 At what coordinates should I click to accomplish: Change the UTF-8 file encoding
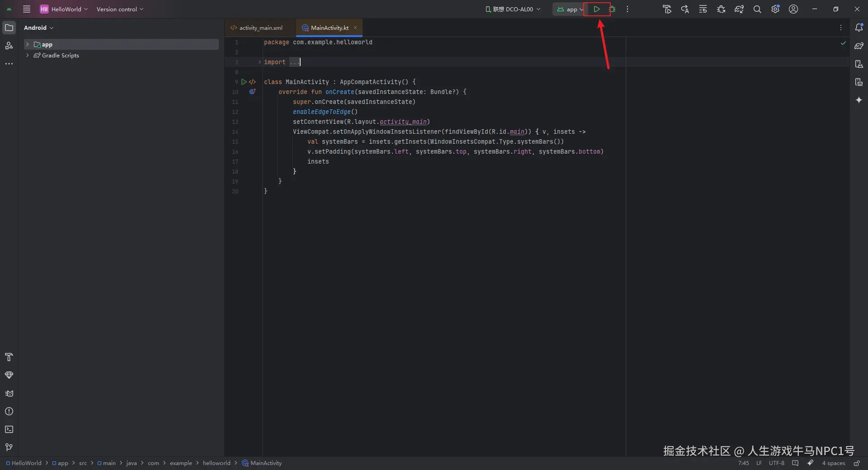pos(777,463)
